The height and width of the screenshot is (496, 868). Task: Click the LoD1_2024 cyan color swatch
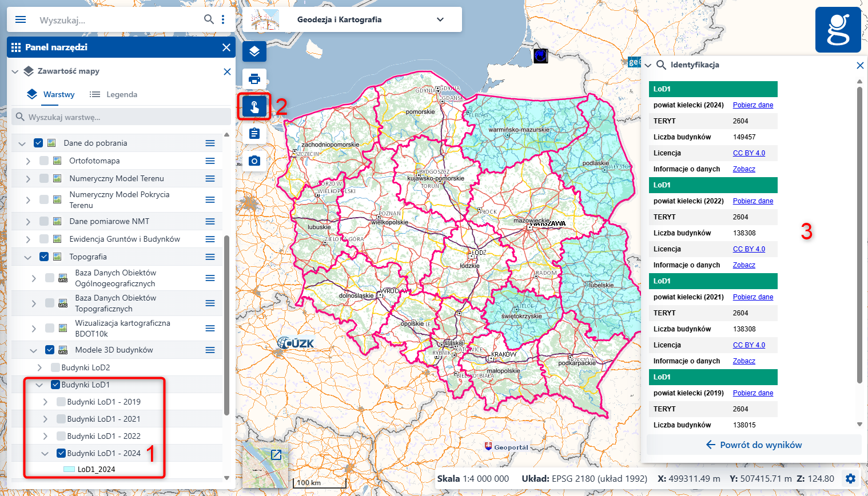[69, 469]
